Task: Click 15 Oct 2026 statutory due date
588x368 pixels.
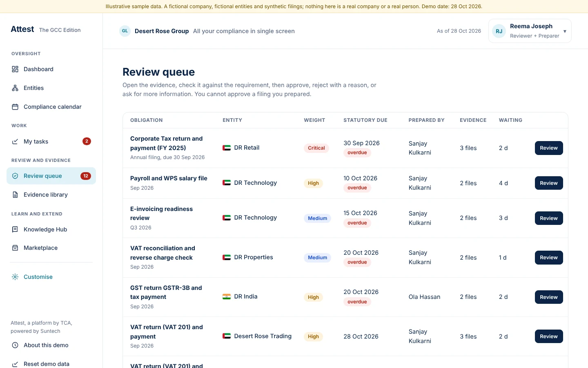Action: point(361,213)
